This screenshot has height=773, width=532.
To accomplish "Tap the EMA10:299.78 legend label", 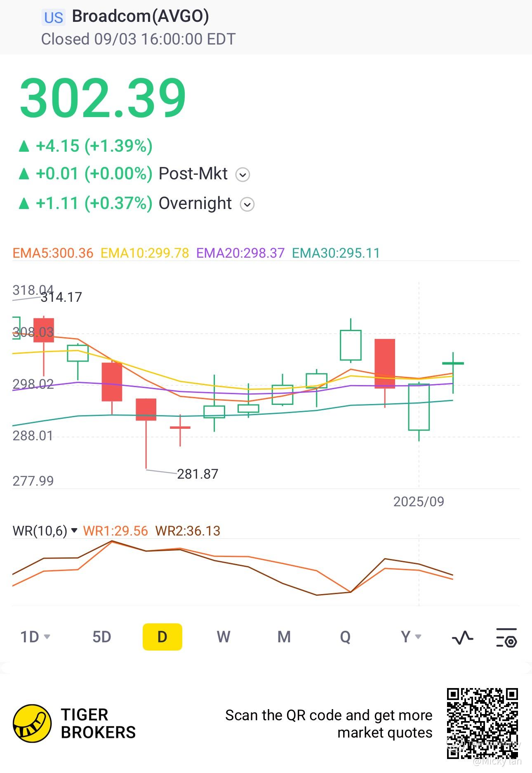I will pos(145,253).
